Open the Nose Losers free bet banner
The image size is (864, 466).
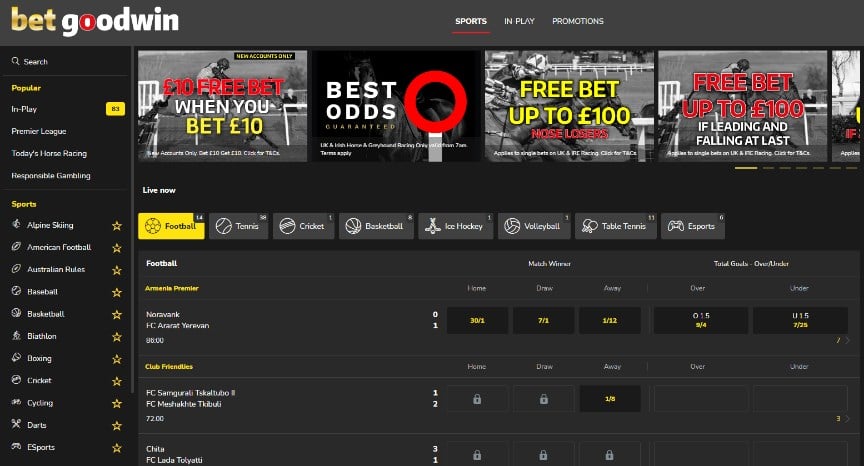click(x=569, y=106)
